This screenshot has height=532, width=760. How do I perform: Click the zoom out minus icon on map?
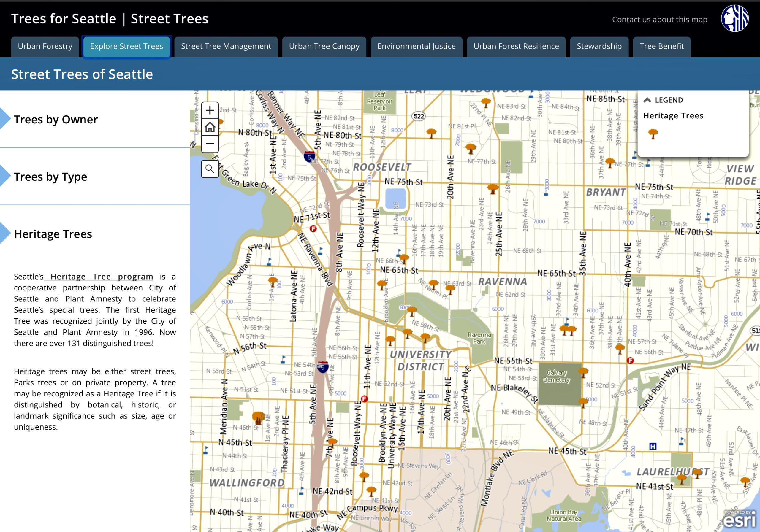[x=210, y=143]
